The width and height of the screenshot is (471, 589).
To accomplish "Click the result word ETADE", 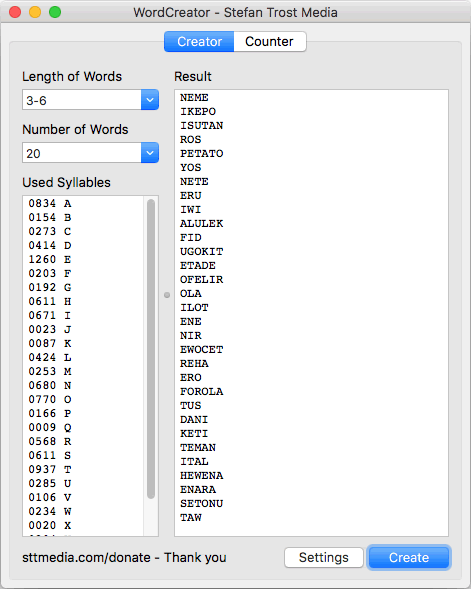I will click(x=198, y=266).
